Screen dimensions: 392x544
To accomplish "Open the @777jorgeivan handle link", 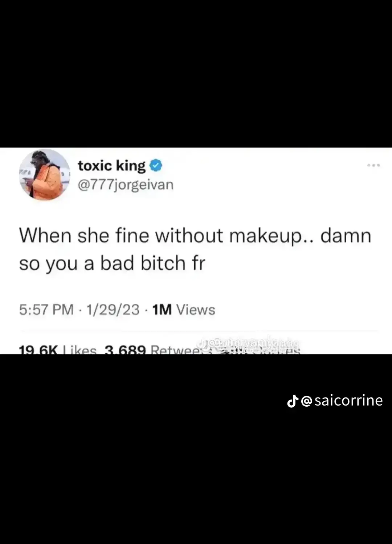I will (x=126, y=185).
